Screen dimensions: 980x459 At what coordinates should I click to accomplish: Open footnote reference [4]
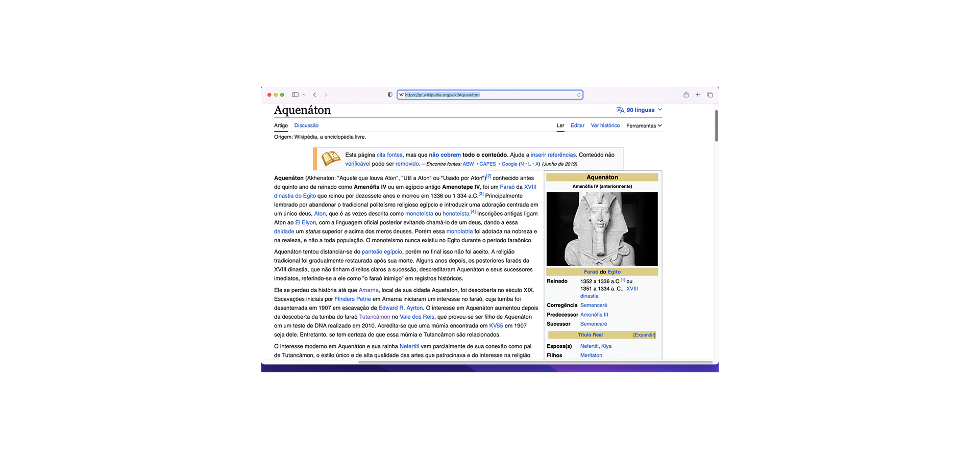tap(473, 212)
